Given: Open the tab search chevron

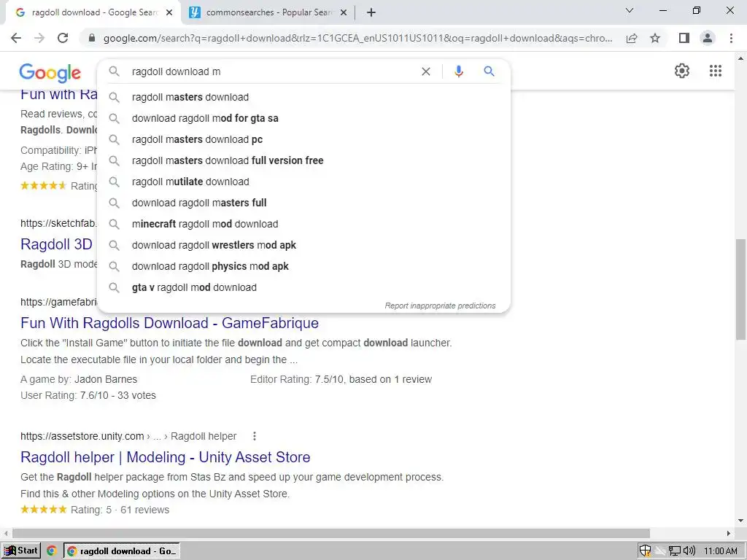Looking at the screenshot, I should [630, 10].
